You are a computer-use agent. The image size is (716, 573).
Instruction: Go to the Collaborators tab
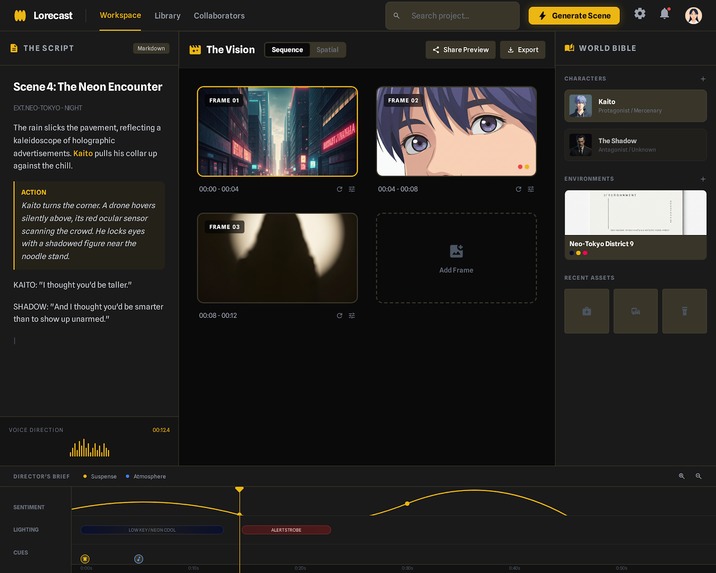[219, 16]
